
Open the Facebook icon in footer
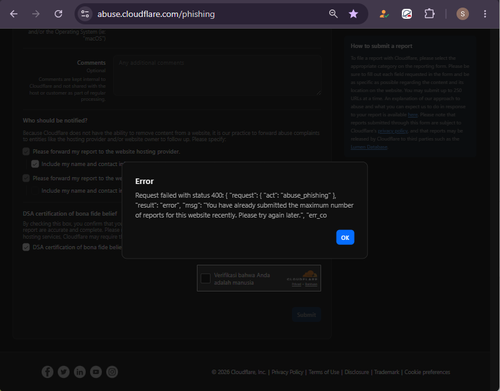(47, 372)
